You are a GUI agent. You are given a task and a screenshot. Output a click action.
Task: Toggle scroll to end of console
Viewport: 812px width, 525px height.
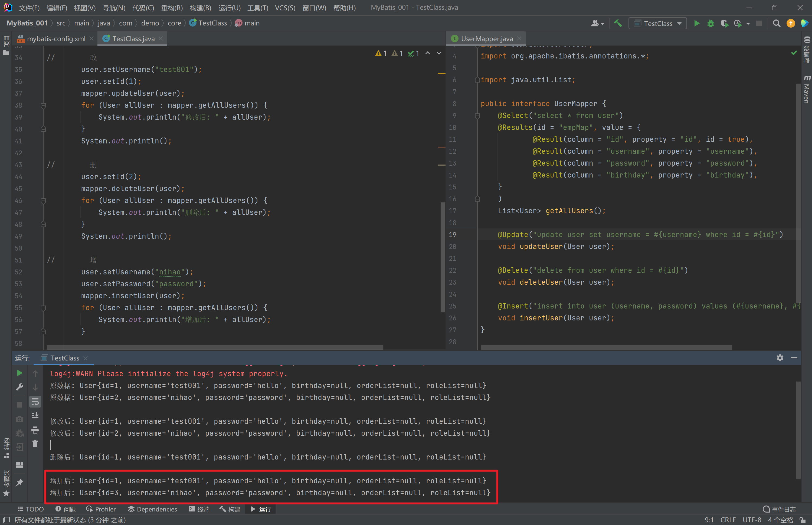[35, 416]
